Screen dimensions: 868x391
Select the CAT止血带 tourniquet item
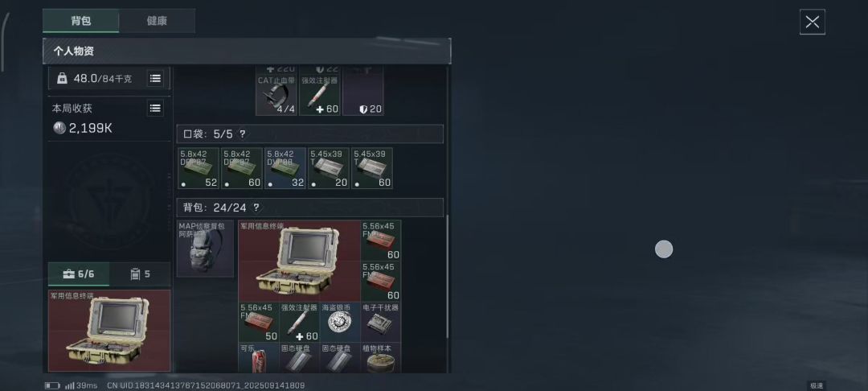pos(276,92)
